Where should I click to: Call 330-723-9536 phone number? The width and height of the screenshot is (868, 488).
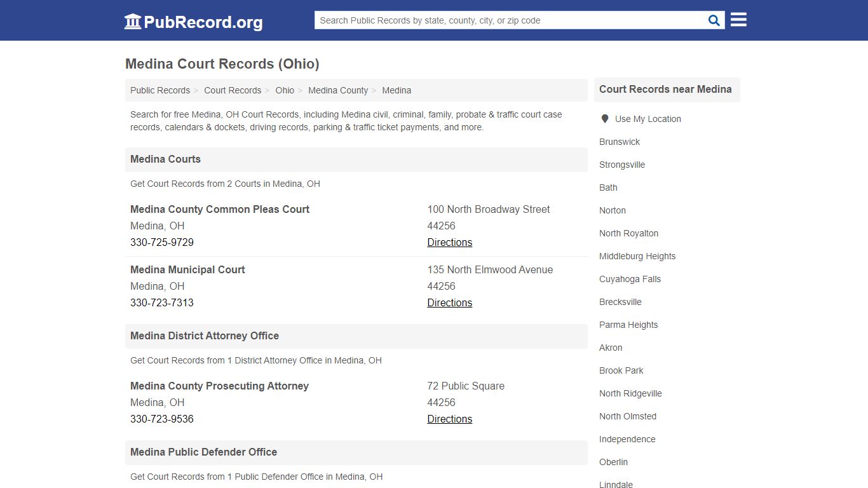pyautogui.click(x=162, y=419)
